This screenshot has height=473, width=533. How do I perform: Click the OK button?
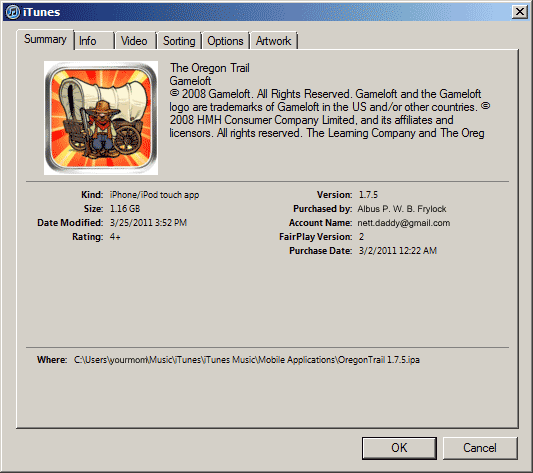[x=399, y=448]
